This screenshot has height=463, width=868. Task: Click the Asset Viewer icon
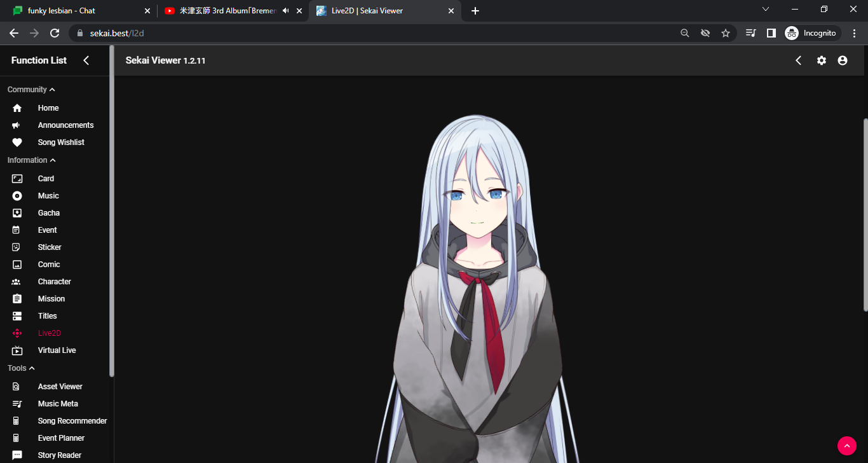pyautogui.click(x=17, y=387)
